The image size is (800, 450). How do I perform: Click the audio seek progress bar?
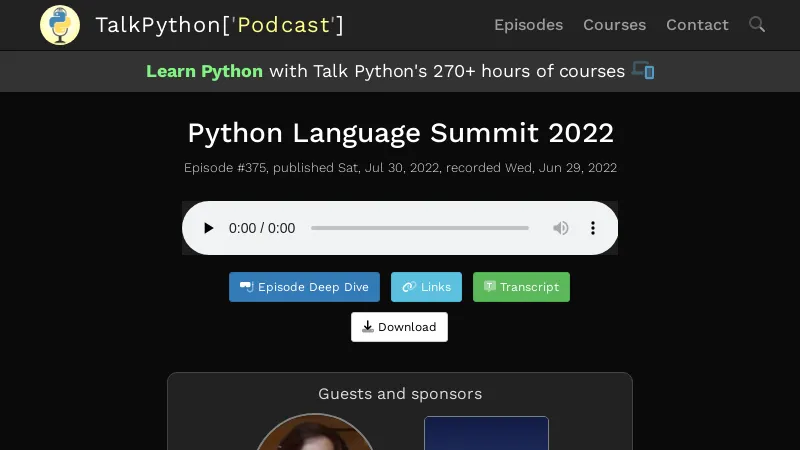tap(419, 228)
